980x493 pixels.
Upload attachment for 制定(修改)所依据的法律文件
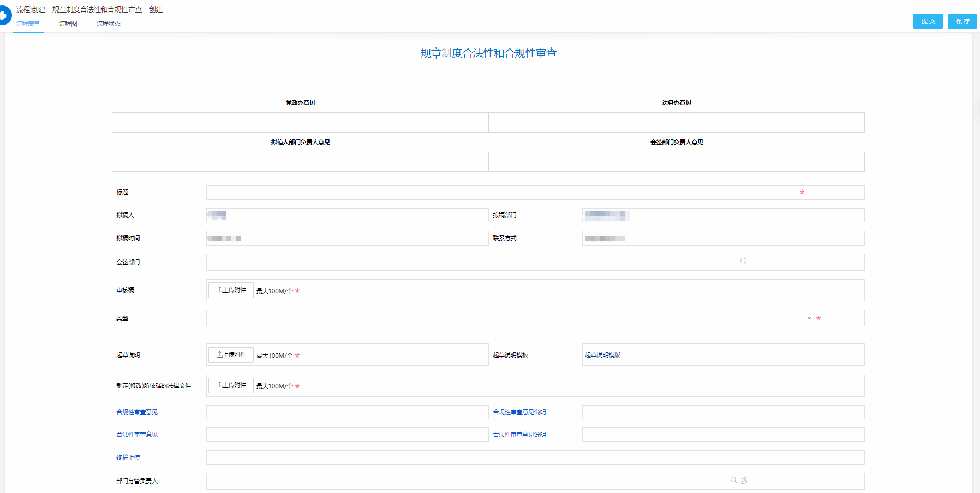[x=231, y=385]
